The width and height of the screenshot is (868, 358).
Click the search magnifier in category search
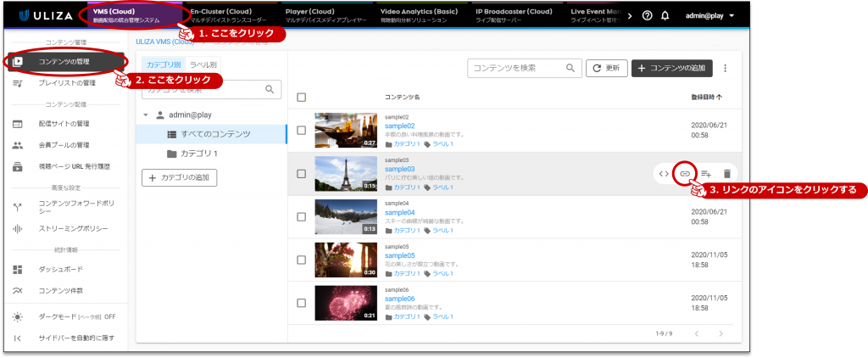[270, 89]
